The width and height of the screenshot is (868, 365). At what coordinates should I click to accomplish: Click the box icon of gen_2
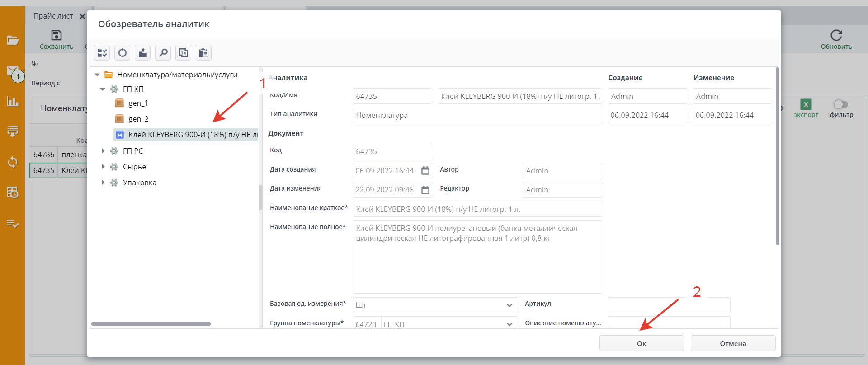pos(119,119)
